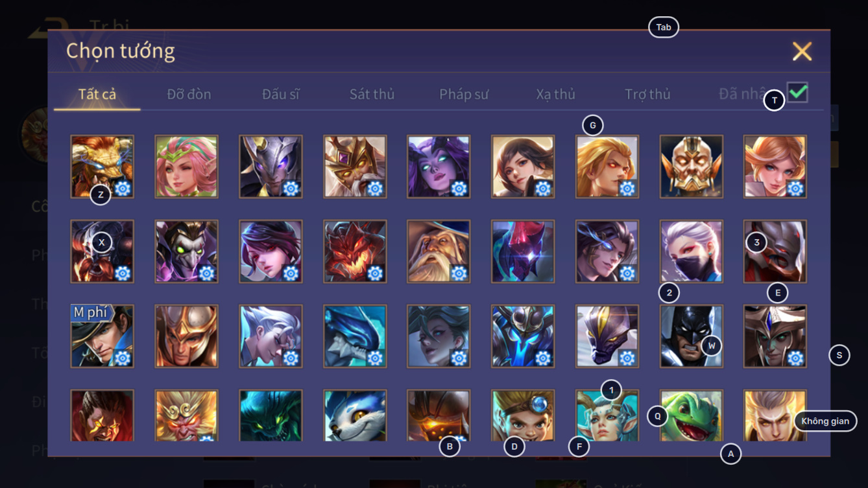Viewport: 868px width, 488px height.
Task: Select the purple-haired sorceress with glowing eyes
Action: click(x=439, y=167)
